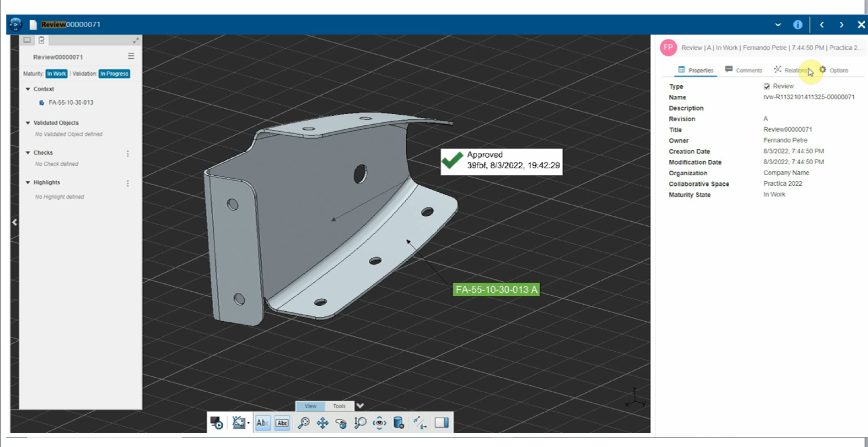Click the play experience monitor icon

tap(217, 423)
